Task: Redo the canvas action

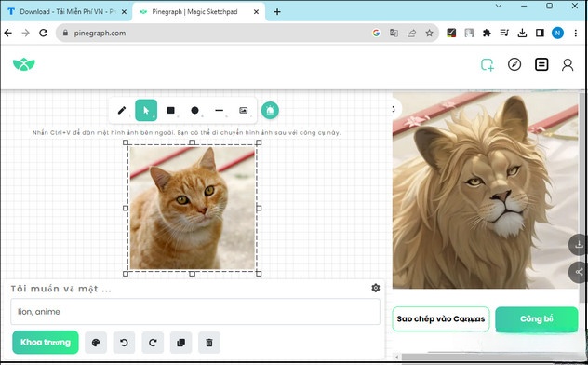Action: click(x=153, y=343)
